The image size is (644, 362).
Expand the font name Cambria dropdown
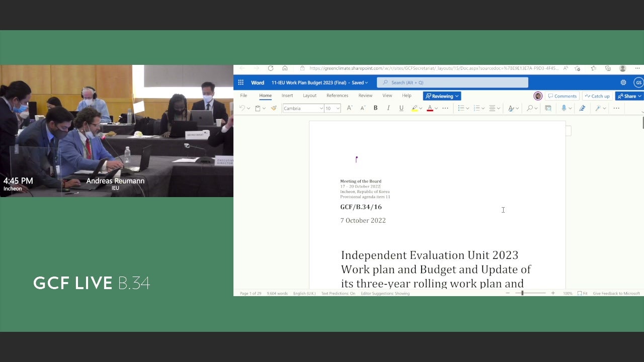point(321,108)
